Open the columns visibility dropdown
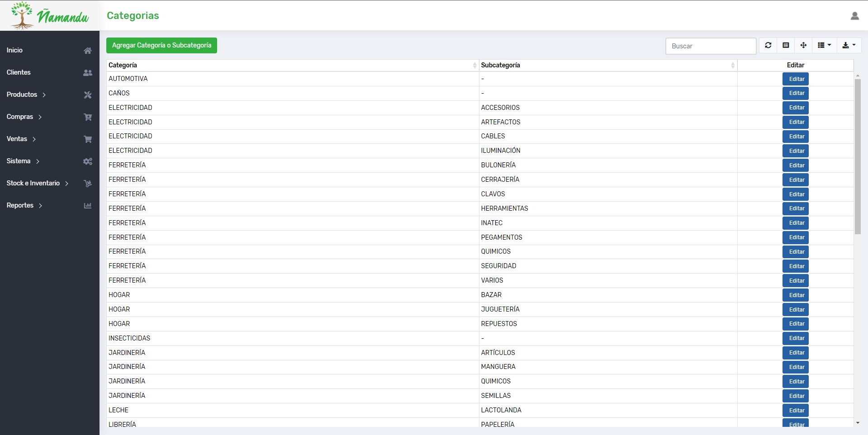 [x=824, y=45]
